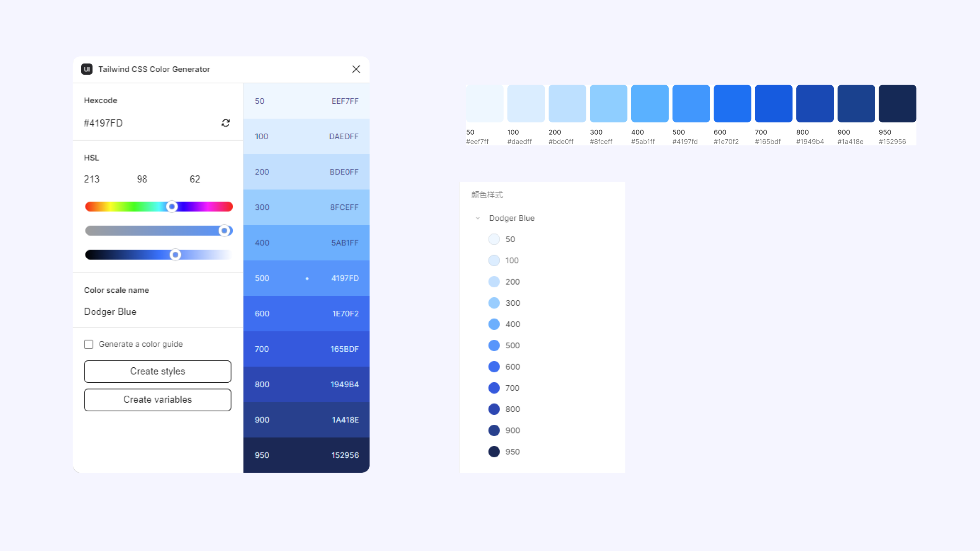Viewport: 980px width, 551px height.
Task: Select the 50 shade row EEF7FF
Action: coord(306,101)
